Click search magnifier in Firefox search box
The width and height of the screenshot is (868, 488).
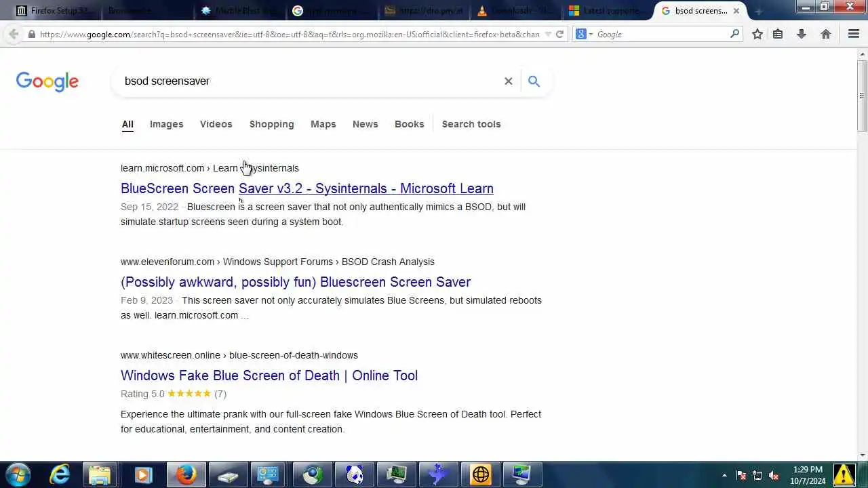pyautogui.click(x=734, y=34)
